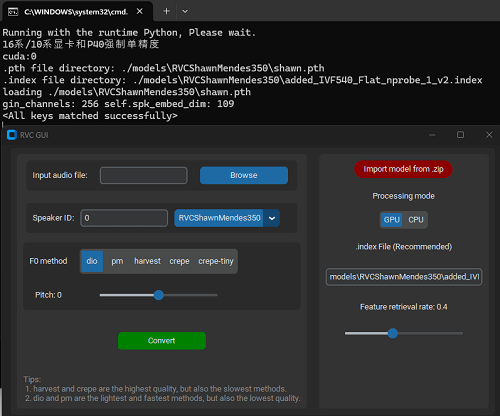Switch processing mode to CPU
500x416 pixels.
point(416,220)
